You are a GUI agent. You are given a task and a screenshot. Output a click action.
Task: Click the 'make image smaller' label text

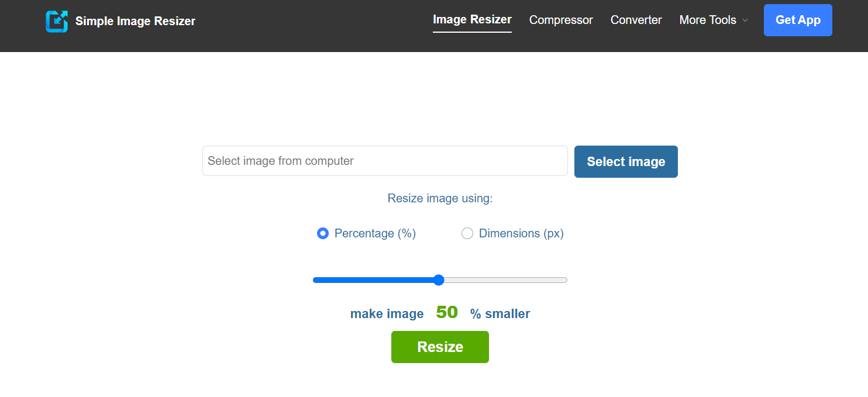(x=387, y=313)
